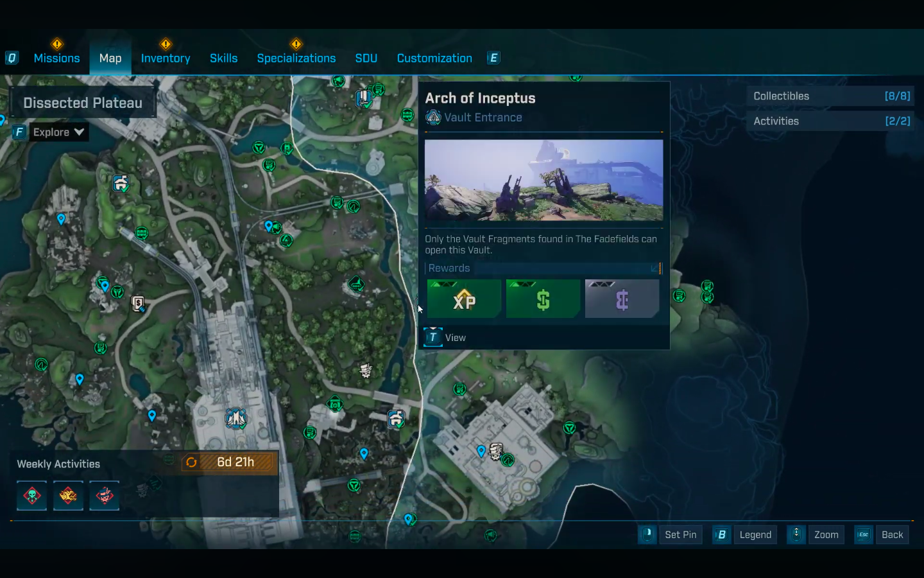924x578 pixels.
Task: Click the Dissected Plateau region label
Action: pos(83,103)
